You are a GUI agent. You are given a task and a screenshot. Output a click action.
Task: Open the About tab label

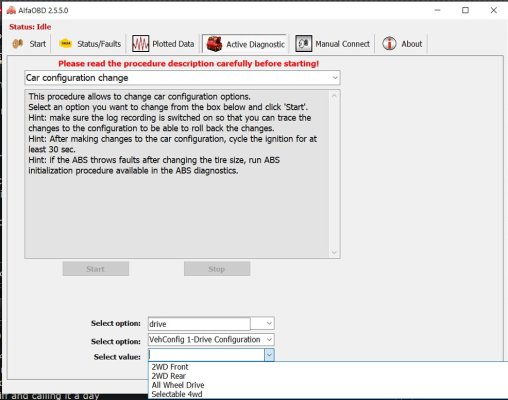click(x=412, y=44)
